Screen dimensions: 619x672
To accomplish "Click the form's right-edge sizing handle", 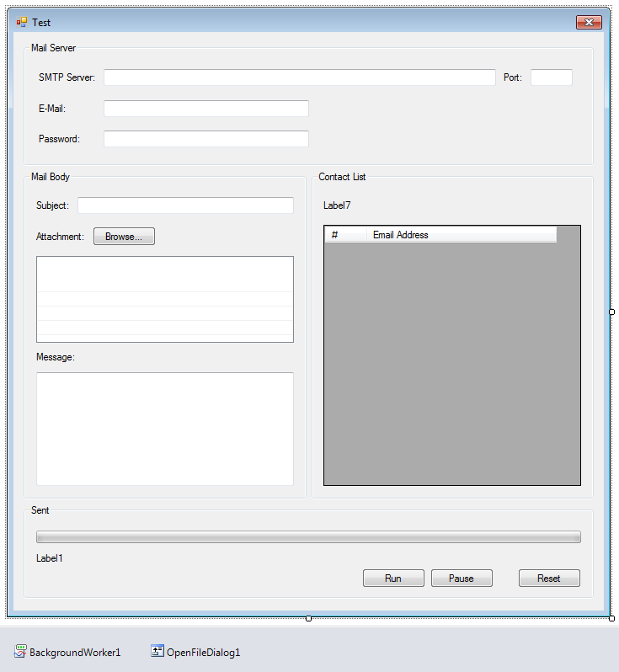I will (x=611, y=312).
